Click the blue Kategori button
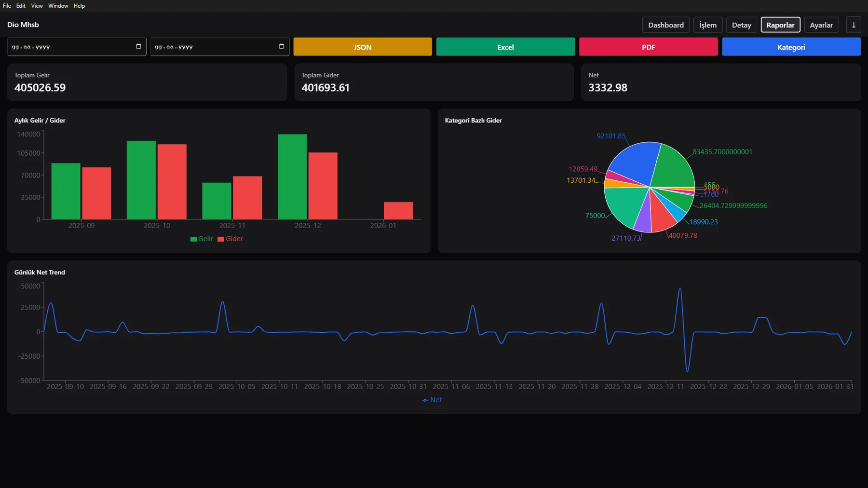This screenshot has width=868, height=488. click(791, 47)
